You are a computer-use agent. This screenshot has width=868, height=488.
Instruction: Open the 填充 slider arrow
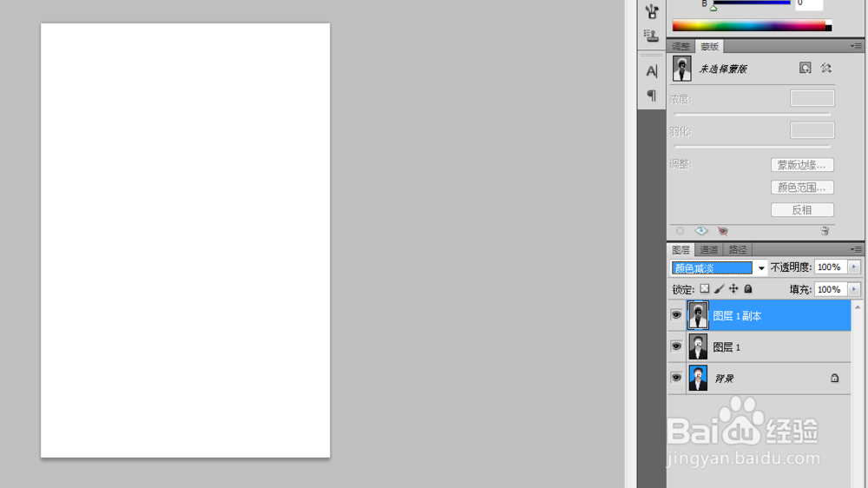point(854,289)
